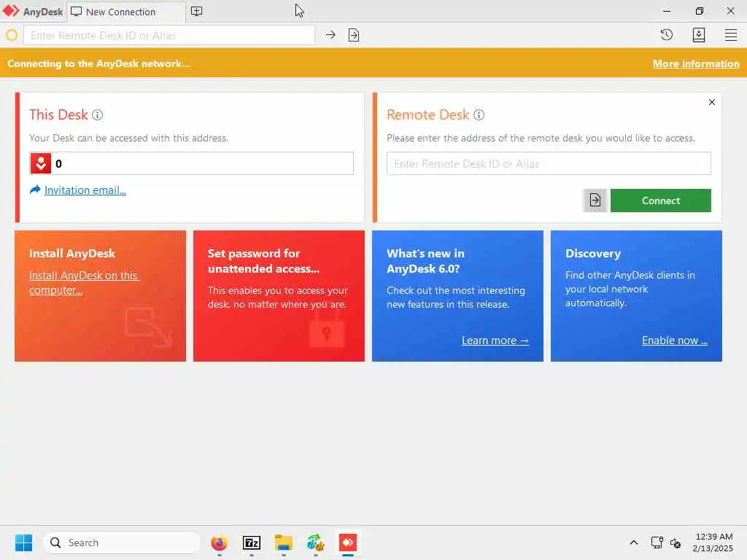This screenshot has width=747, height=560.
Task: Open the Invitation email link
Action: pos(85,190)
